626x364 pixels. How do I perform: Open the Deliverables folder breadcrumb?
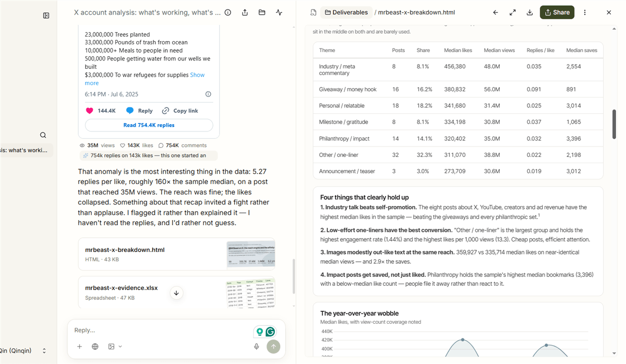pos(346,13)
